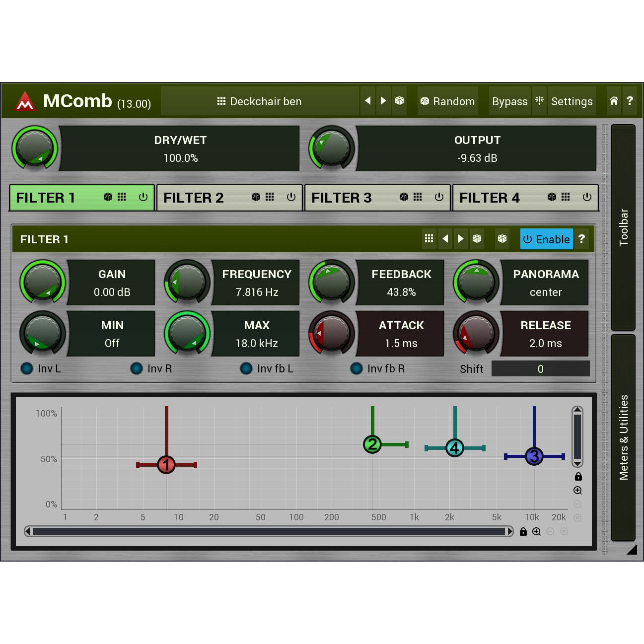644x644 pixels.
Task: Click the power toggle on Filter 3 tab
Action: pyautogui.click(x=439, y=197)
